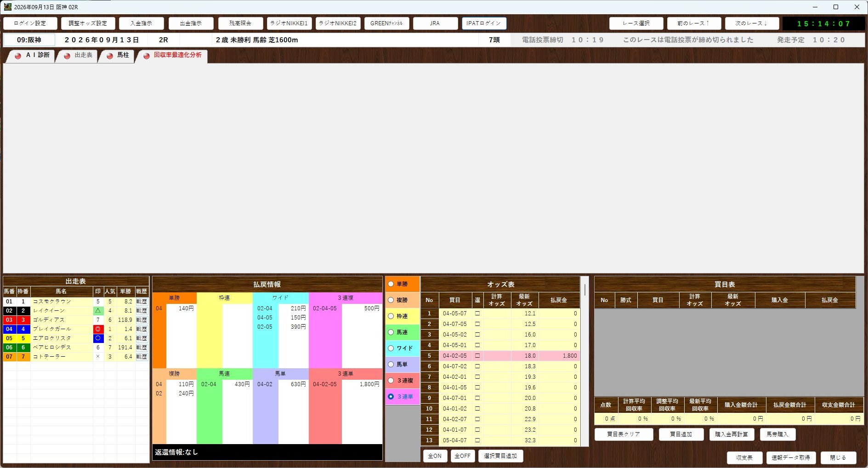Check the selection box for 04-05-07

pyautogui.click(x=477, y=314)
